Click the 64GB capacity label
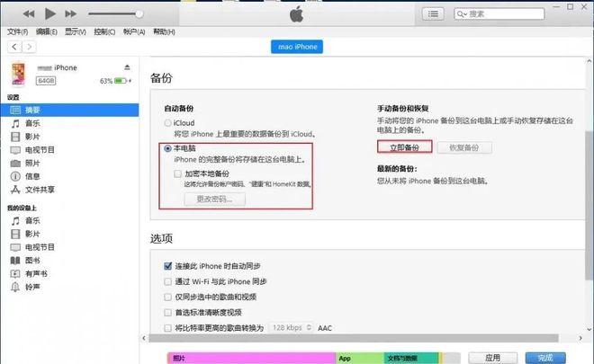The width and height of the screenshot is (594, 364). click(46, 81)
